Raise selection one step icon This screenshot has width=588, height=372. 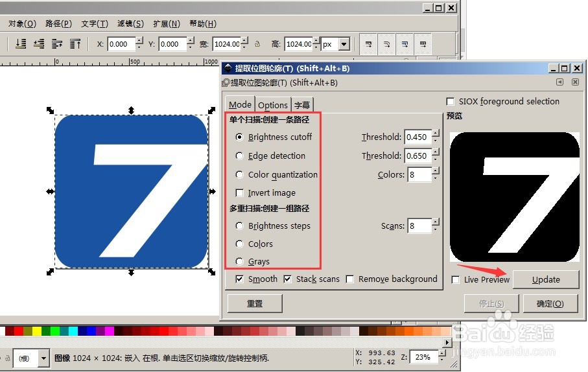(57, 44)
